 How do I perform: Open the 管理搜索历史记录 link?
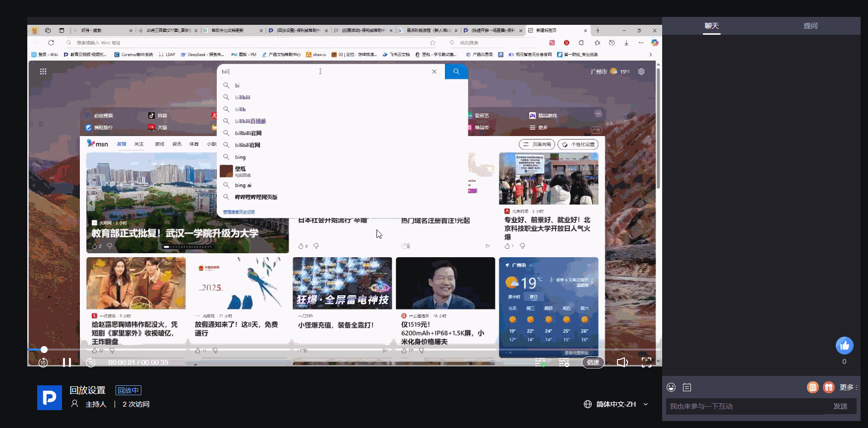[x=239, y=212]
